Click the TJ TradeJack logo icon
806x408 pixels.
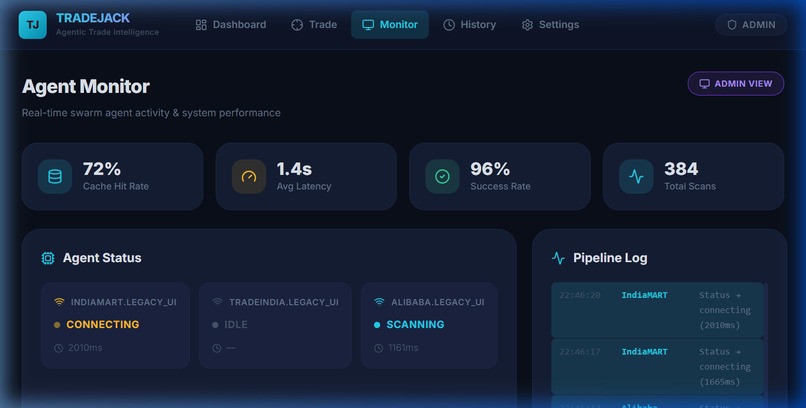click(x=32, y=25)
